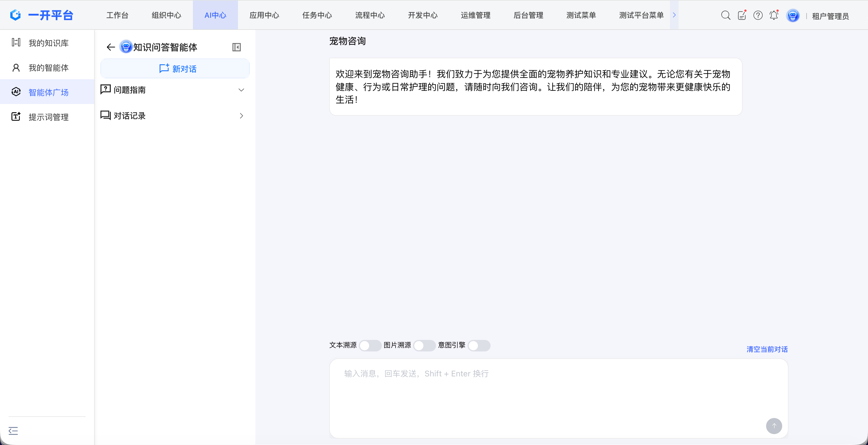Enable the 图片溯源 switch

[424, 345]
